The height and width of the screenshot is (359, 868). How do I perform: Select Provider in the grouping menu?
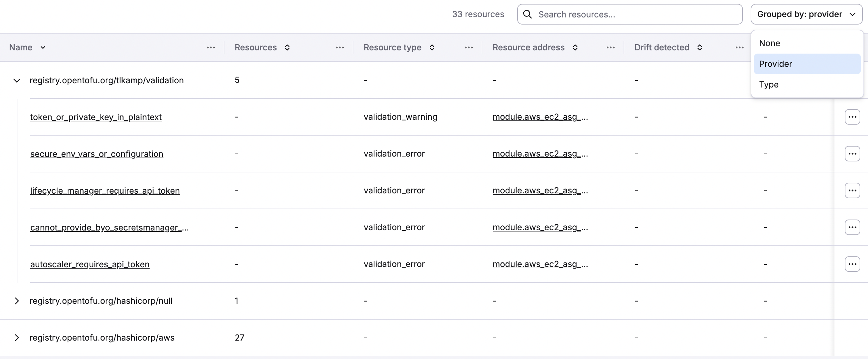pyautogui.click(x=775, y=64)
